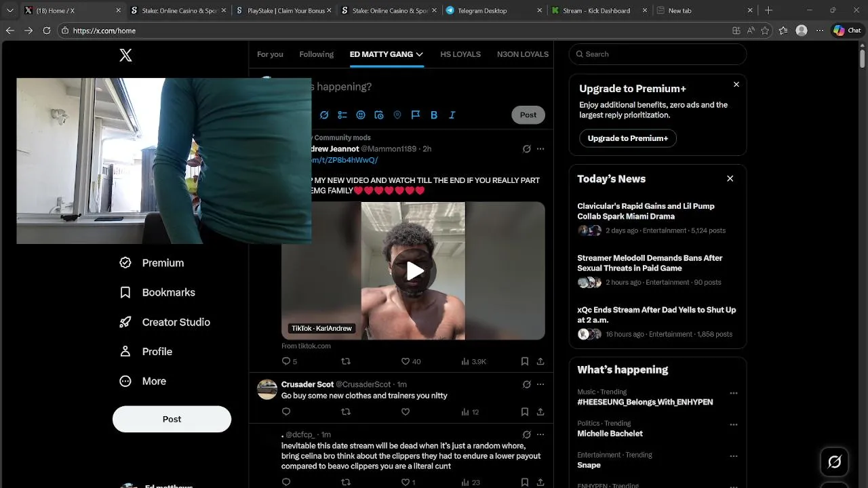The image size is (868, 488).
Task: Play the TikTok KarlAndrew video
Action: [x=414, y=271]
